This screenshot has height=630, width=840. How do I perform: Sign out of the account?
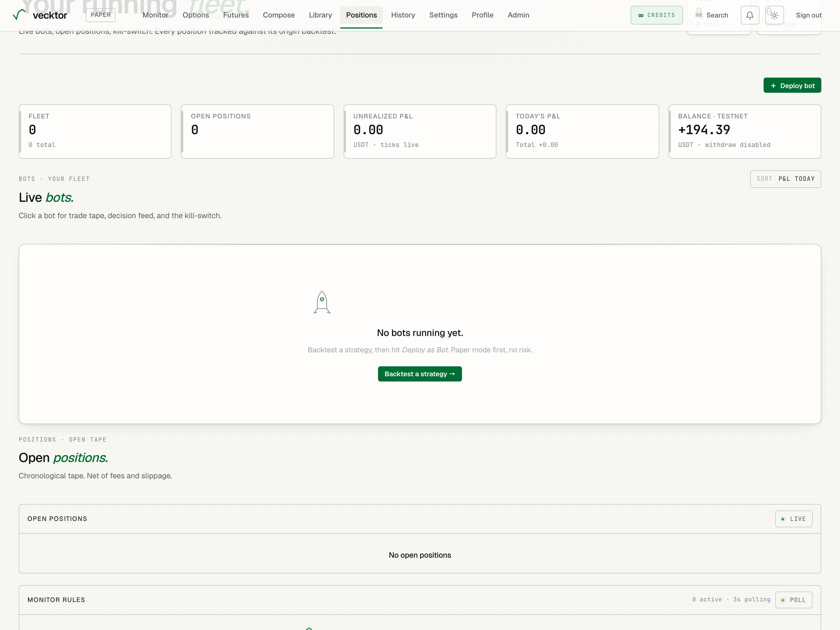pyautogui.click(x=808, y=15)
